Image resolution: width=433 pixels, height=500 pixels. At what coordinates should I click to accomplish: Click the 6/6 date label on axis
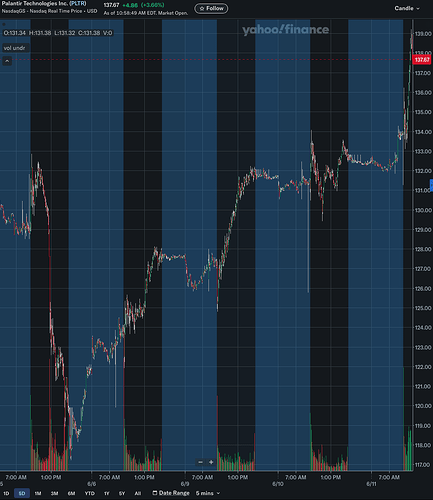coord(92,484)
